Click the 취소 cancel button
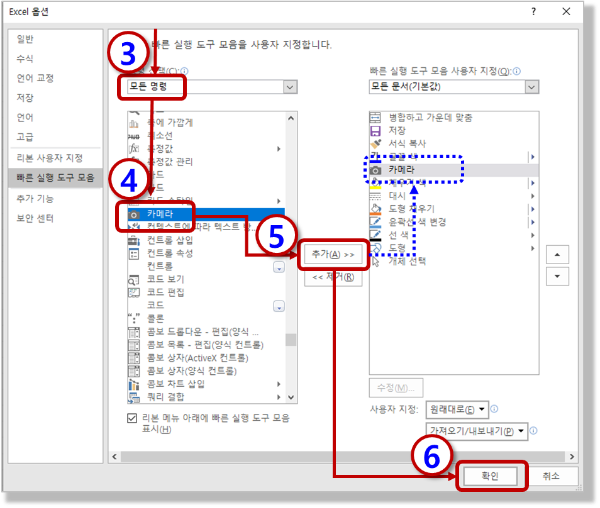 point(551,476)
